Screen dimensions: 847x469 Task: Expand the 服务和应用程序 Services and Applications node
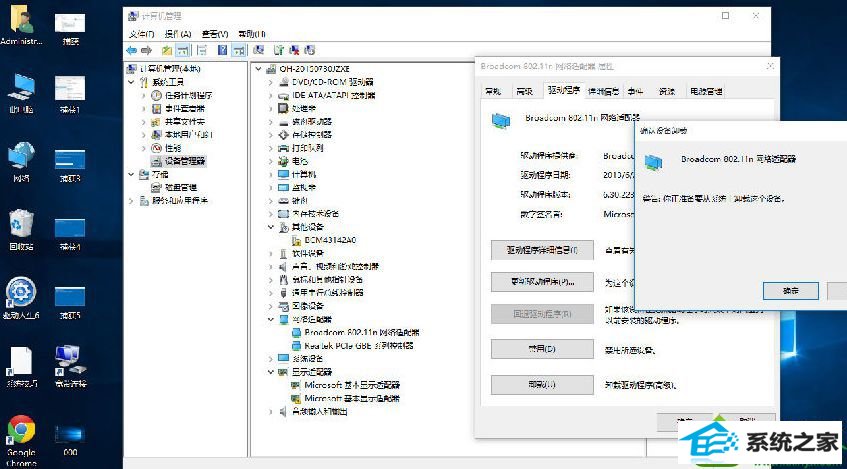[132, 200]
